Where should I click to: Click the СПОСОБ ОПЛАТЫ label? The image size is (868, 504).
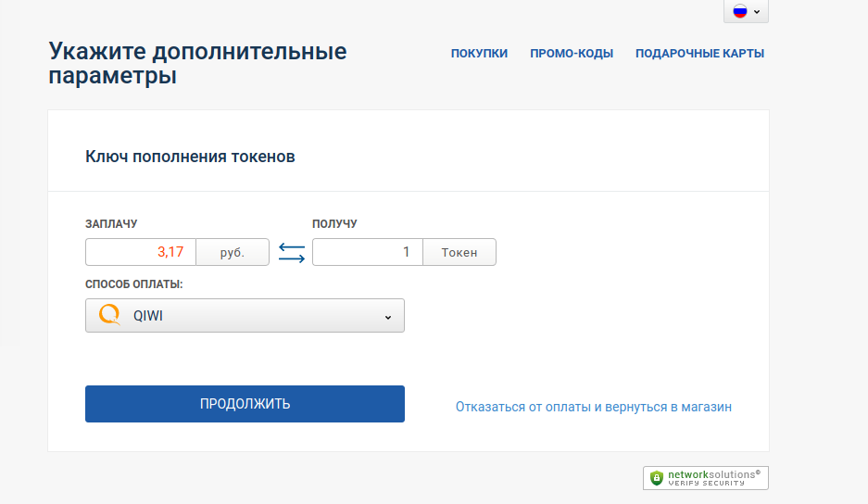click(x=134, y=284)
